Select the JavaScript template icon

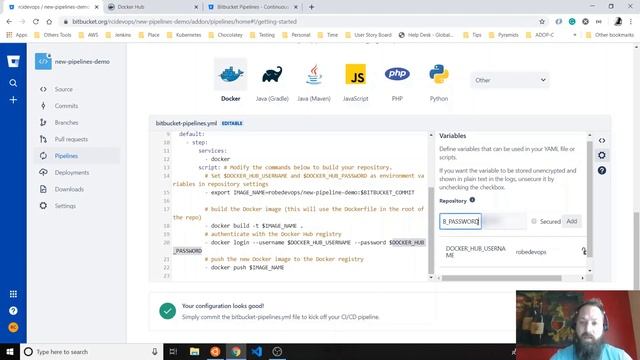click(356, 74)
